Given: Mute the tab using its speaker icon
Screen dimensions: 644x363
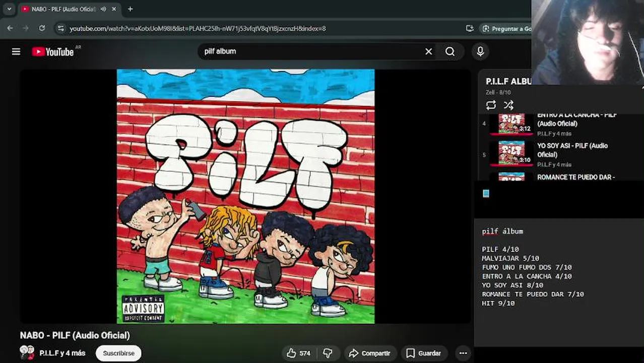Looking at the screenshot, I should click(103, 9).
